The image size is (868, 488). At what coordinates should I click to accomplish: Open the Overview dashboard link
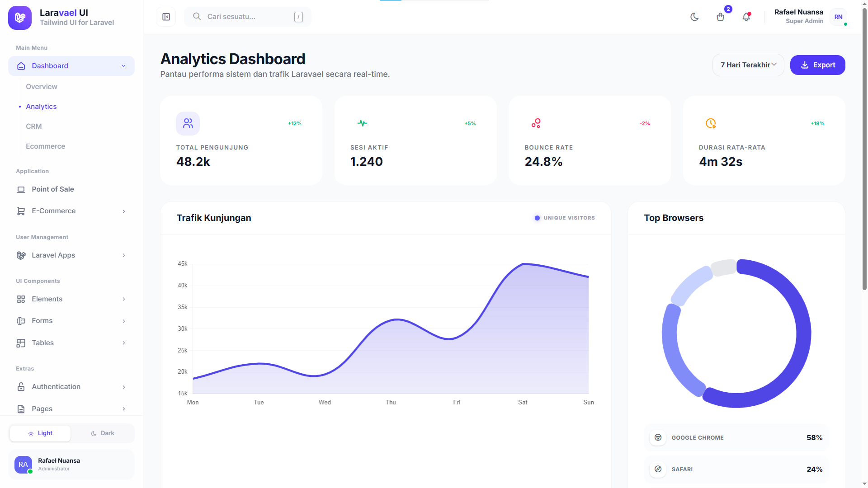point(42,87)
